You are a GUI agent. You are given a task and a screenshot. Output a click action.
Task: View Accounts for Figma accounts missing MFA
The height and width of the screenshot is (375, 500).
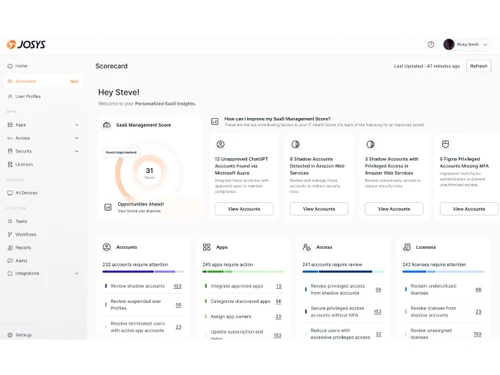pyautogui.click(x=469, y=209)
